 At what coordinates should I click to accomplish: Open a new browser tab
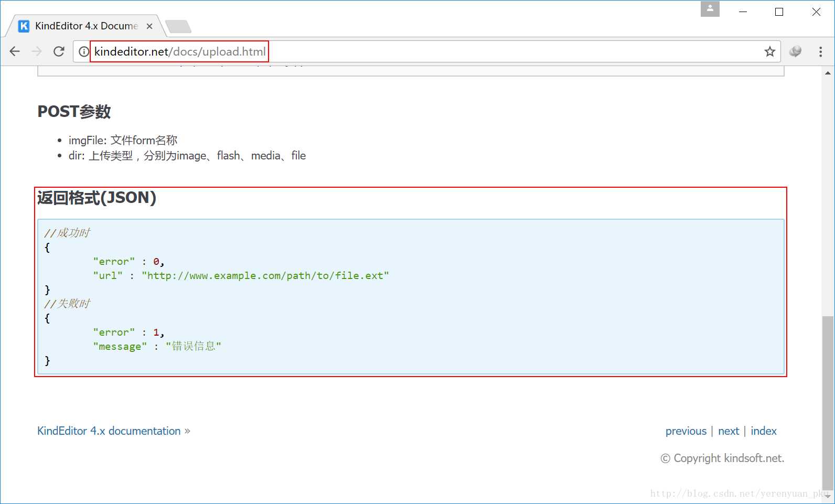click(x=178, y=26)
